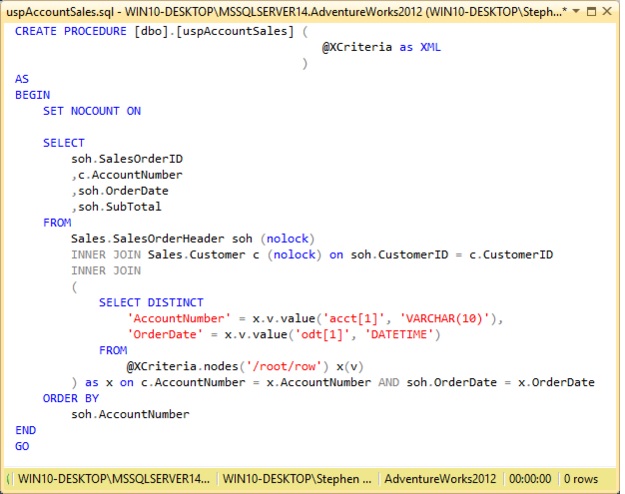Image resolution: width=625 pixels, height=494 pixels.
Task: Click the 00:00:00 elapsed time
Action: (x=530, y=478)
